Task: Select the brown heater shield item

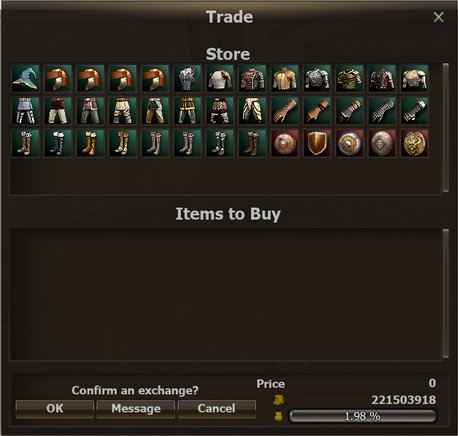Action: tap(317, 143)
